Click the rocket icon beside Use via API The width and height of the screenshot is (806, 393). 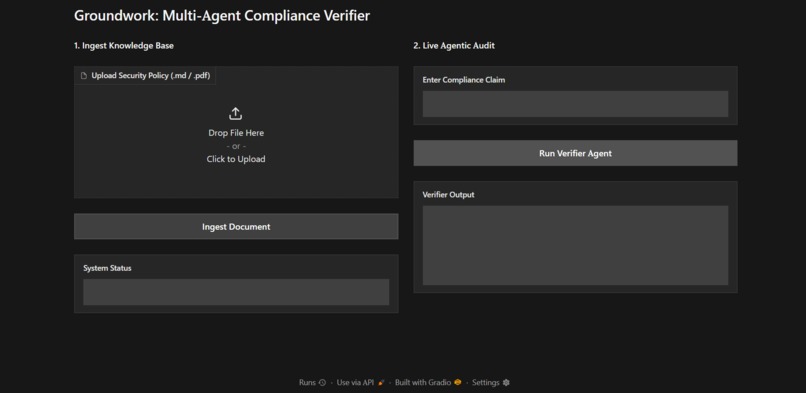click(x=381, y=383)
